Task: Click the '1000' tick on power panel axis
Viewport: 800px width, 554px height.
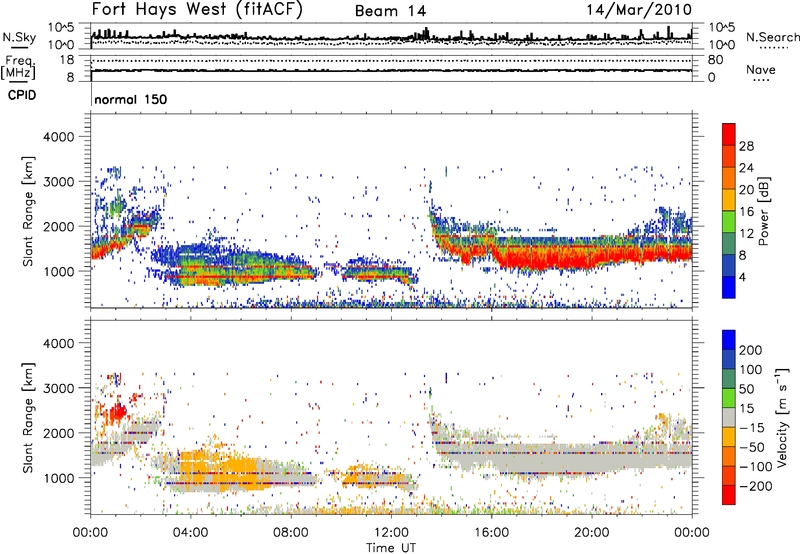Action: 58,271
